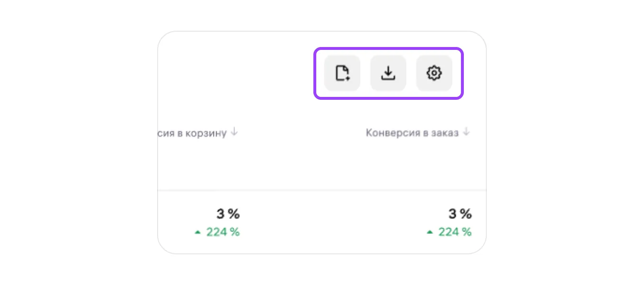Image resolution: width=644 pixels, height=285 pixels.
Task: Click 224 % growth in cart conversion column
Action: pos(223,232)
